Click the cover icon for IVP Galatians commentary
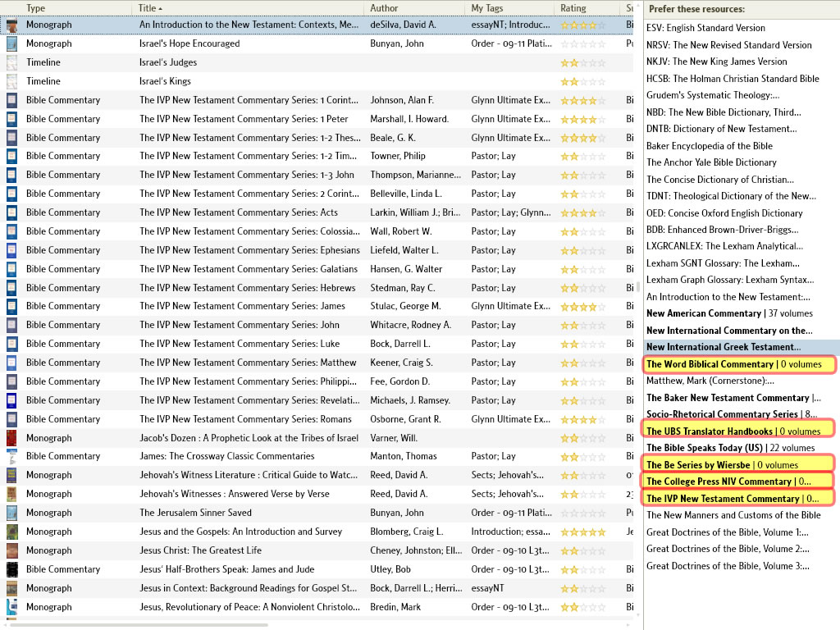 coord(11,269)
